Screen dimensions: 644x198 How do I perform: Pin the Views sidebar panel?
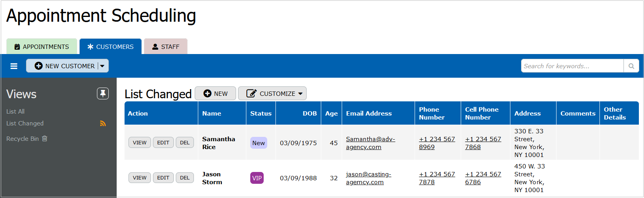coord(103,93)
